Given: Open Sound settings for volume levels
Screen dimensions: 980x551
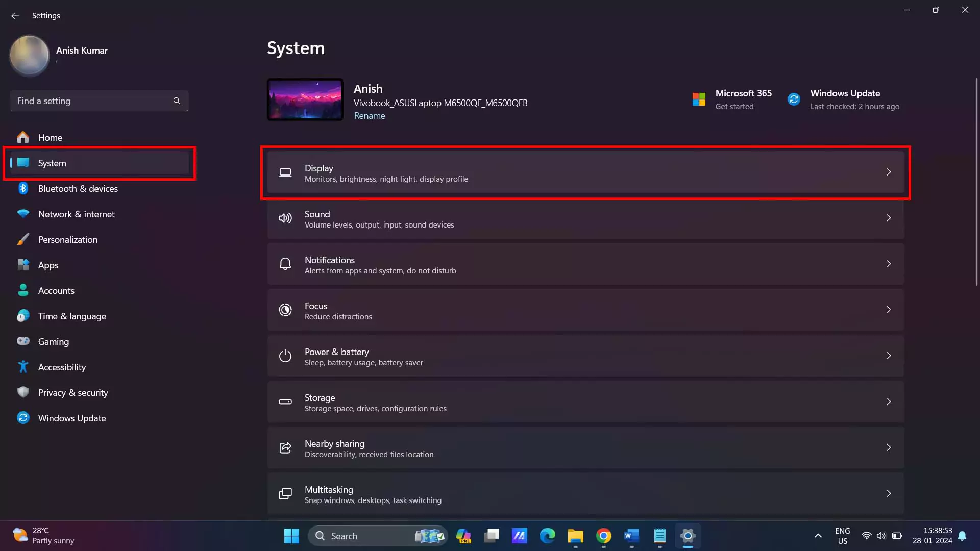Looking at the screenshot, I should coord(585,218).
